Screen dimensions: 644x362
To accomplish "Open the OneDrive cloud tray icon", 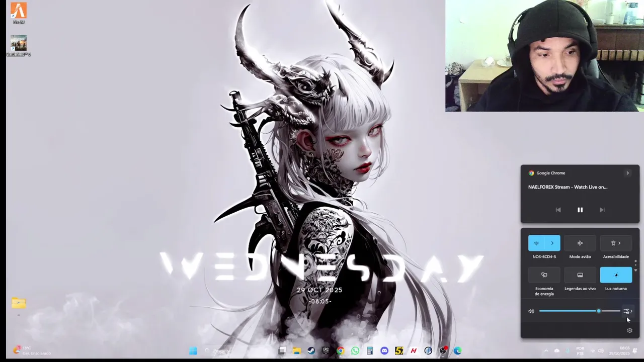I will pyautogui.click(x=556, y=351).
